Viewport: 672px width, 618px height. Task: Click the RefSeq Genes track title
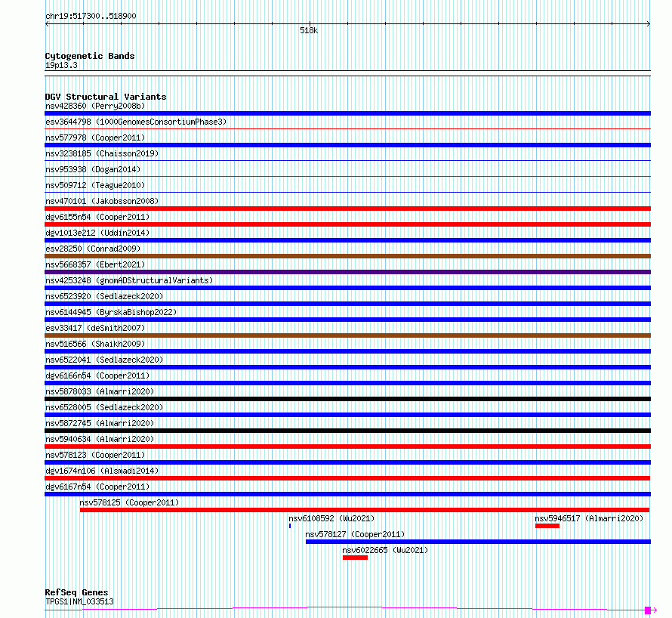[x=76, y=592]
